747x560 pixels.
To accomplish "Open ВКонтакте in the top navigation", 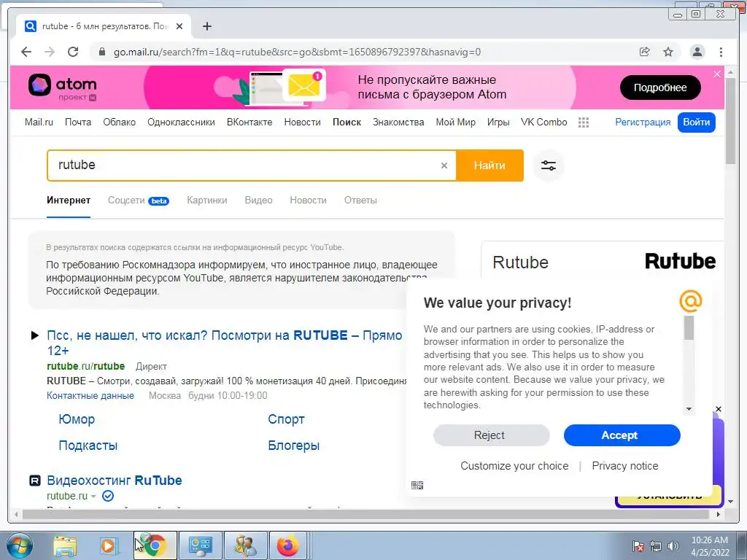I will coord(249,122).
